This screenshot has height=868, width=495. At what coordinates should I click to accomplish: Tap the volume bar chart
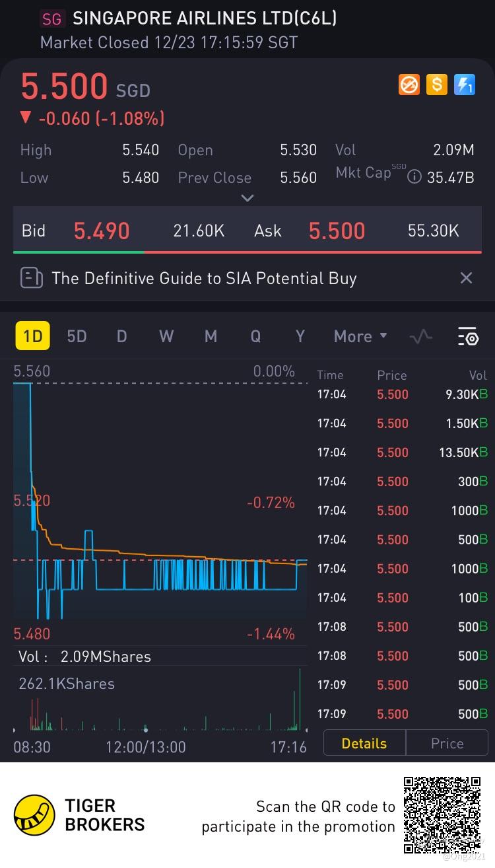(x=160, y=700)
